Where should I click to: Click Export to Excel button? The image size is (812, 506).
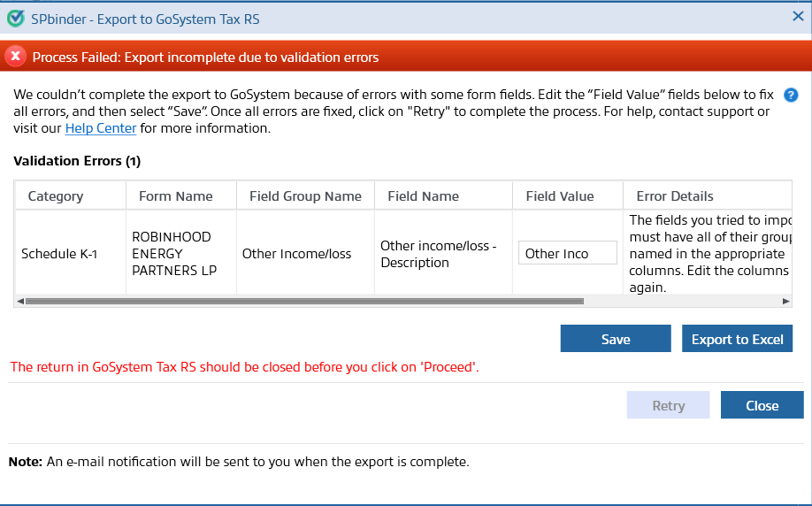pos(737,339)
